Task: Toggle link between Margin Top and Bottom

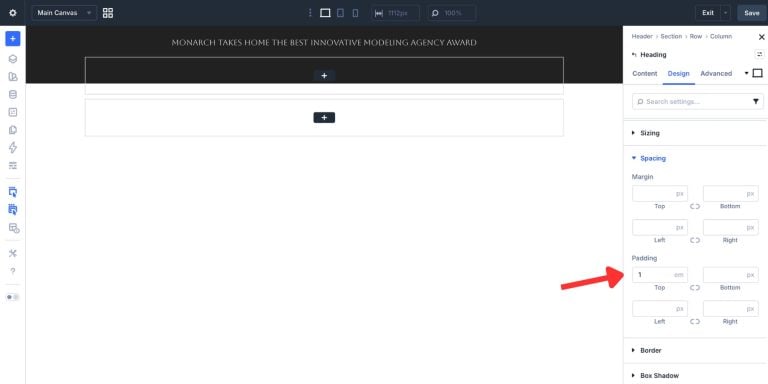Action: click(x=695, y=207)
